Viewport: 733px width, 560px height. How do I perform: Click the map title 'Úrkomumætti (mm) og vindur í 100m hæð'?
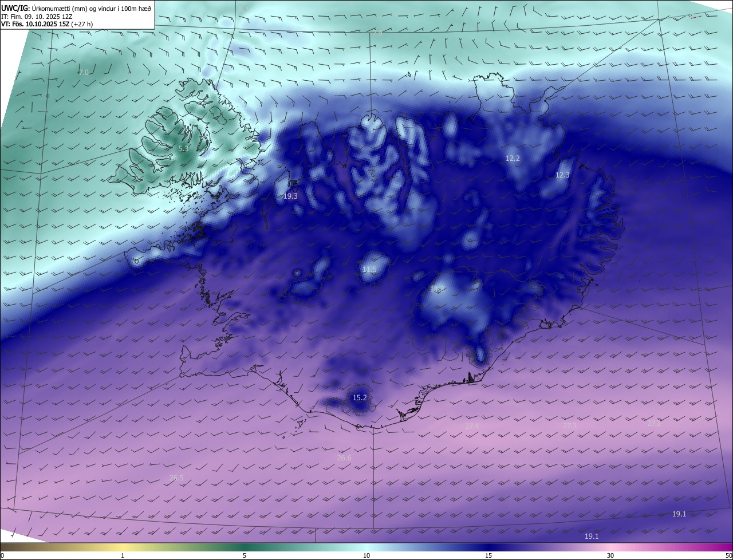click(92, 8)
